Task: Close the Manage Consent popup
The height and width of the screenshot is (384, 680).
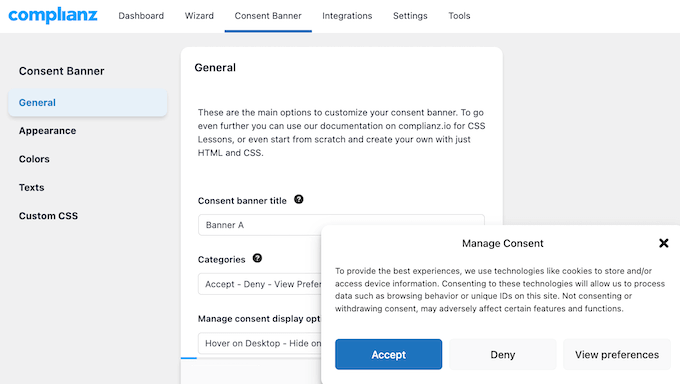Action: click(664, 243)
